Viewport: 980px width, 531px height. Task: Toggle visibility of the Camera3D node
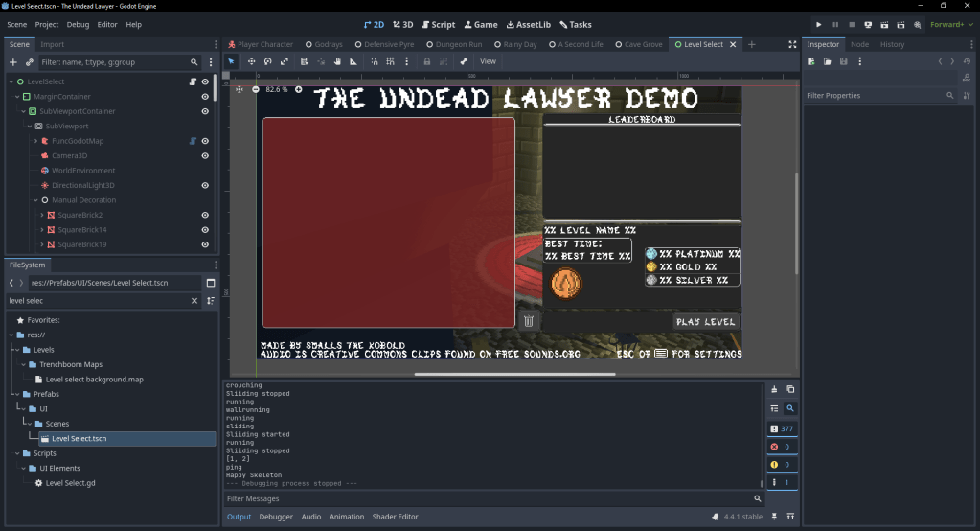tap(205, 155)
